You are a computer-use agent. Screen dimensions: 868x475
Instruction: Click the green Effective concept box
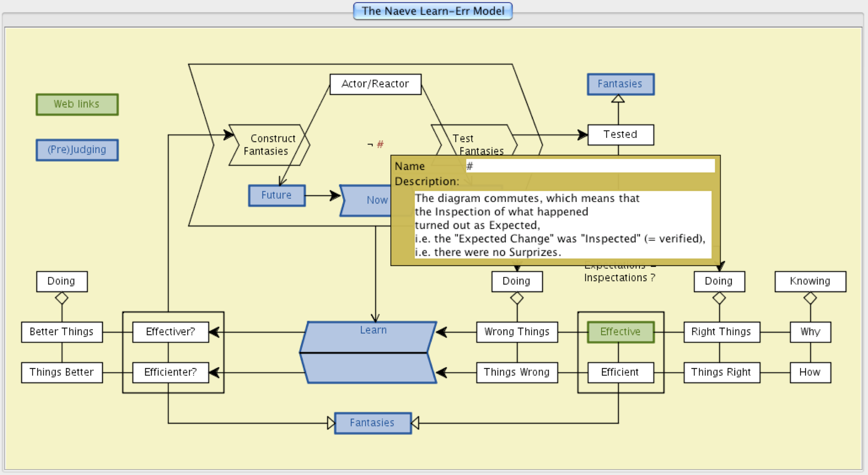[620, 332]
